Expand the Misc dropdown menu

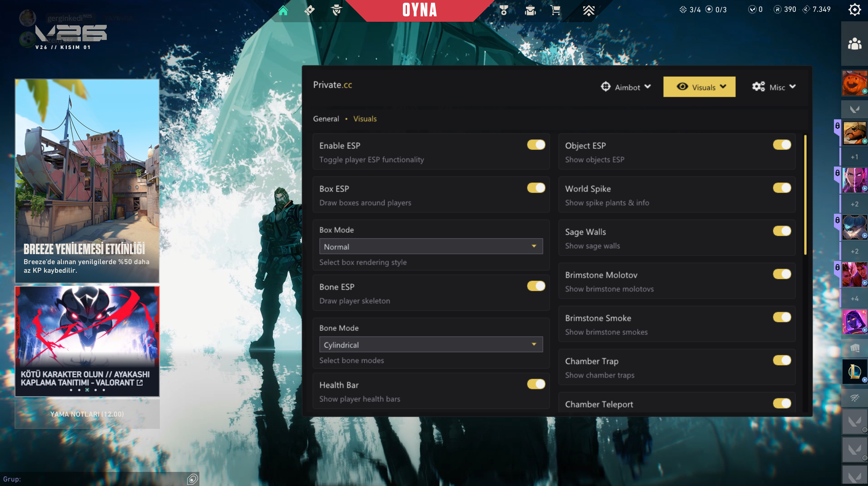click(774, 87)
